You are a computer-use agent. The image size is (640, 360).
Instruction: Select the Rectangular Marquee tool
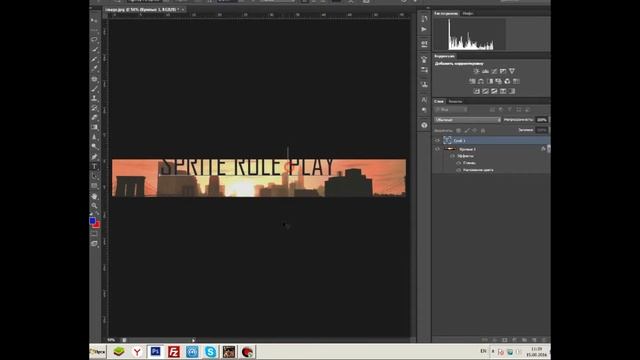94,30
